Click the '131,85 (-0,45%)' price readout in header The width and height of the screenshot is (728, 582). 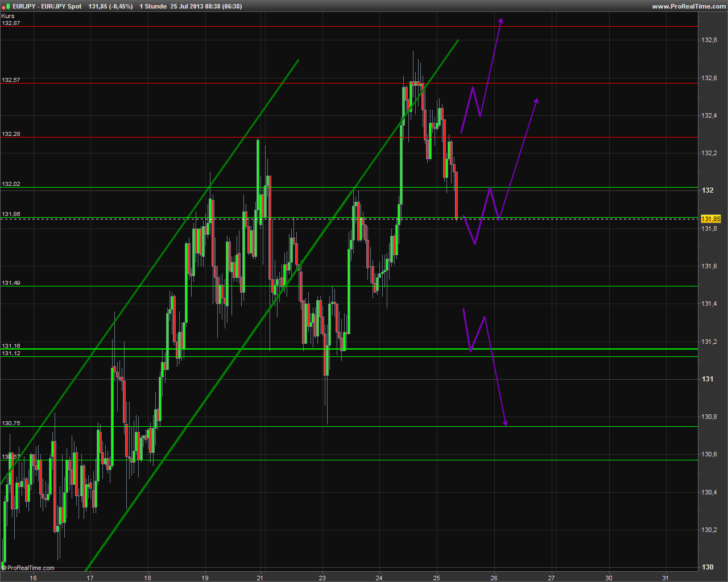tap(111, 6)
